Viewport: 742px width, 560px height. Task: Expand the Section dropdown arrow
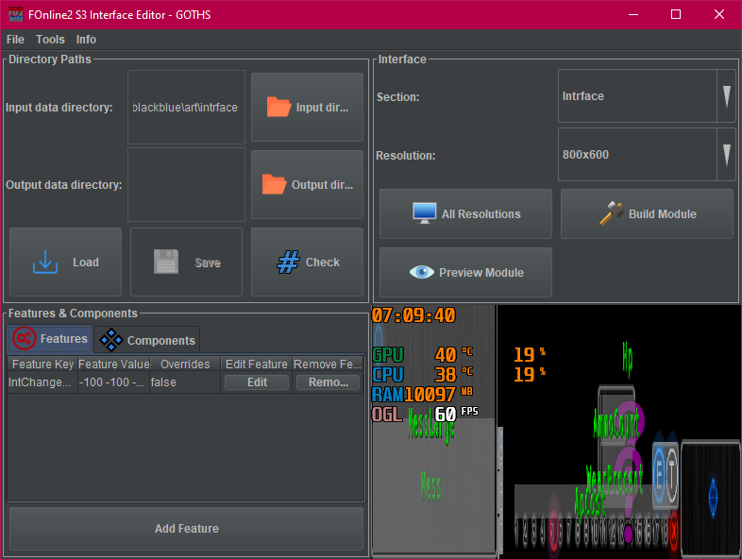(726, 96)
